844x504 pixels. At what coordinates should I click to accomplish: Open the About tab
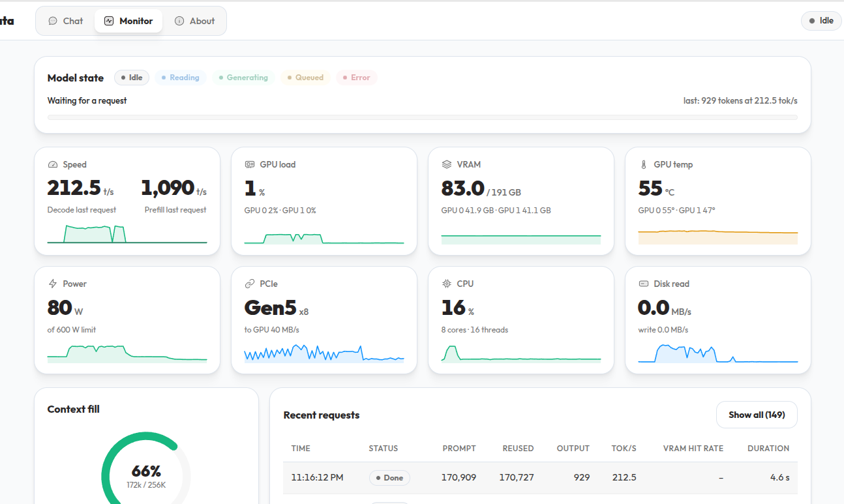pos(194,21)
